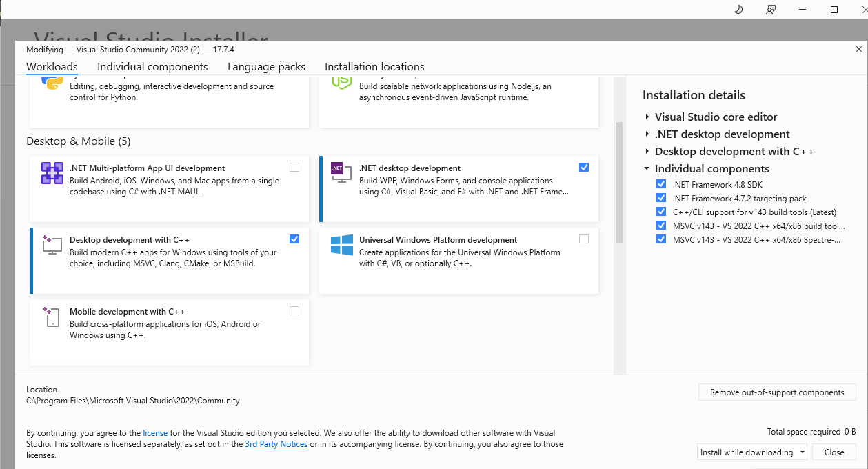Click the Universal Windows Platform Windows logo icon
This screenshot has height=469, width=868.
pos(342,245)
